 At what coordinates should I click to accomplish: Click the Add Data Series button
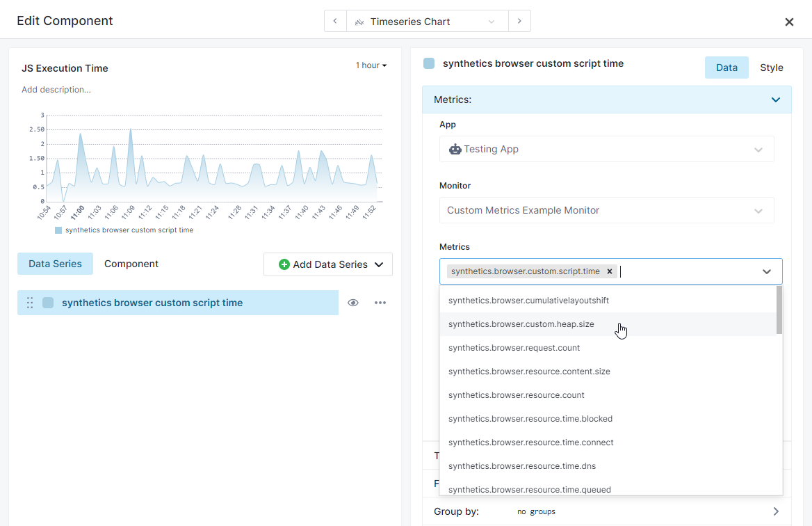click(x=328, y=264)
